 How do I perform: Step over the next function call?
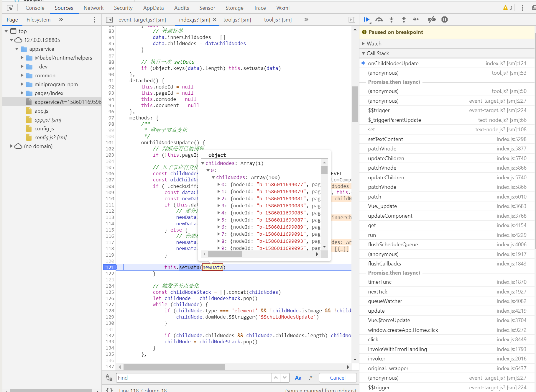(x=379, y=19)
